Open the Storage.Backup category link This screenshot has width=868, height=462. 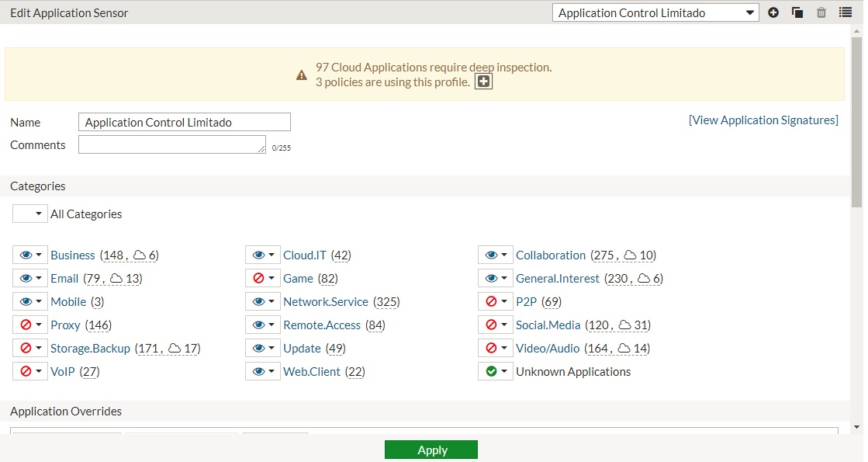coord(90,348)
